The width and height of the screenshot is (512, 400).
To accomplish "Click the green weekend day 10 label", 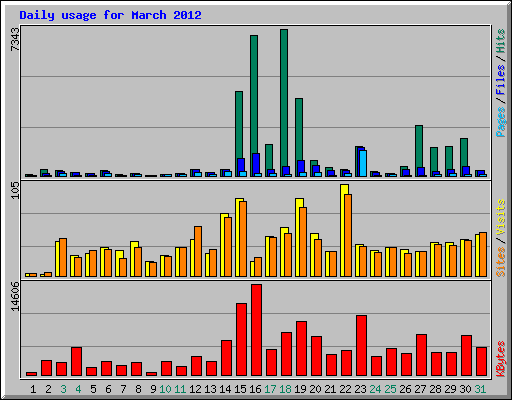I will pos(165,389).
